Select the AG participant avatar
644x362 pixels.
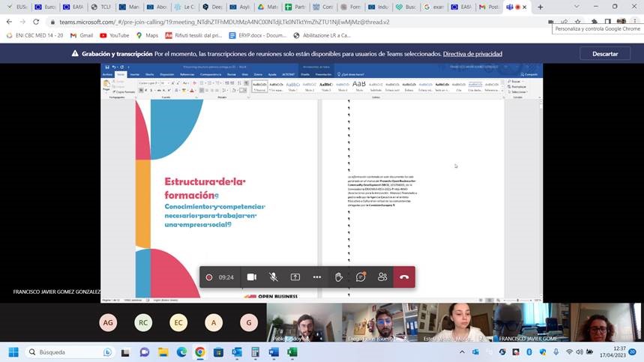pos(108,322)
